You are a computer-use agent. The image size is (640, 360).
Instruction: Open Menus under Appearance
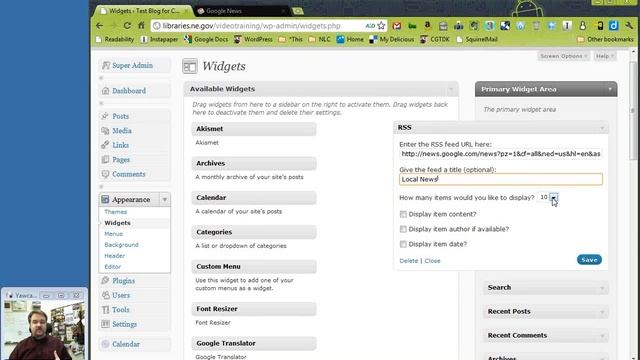point(113,234)
